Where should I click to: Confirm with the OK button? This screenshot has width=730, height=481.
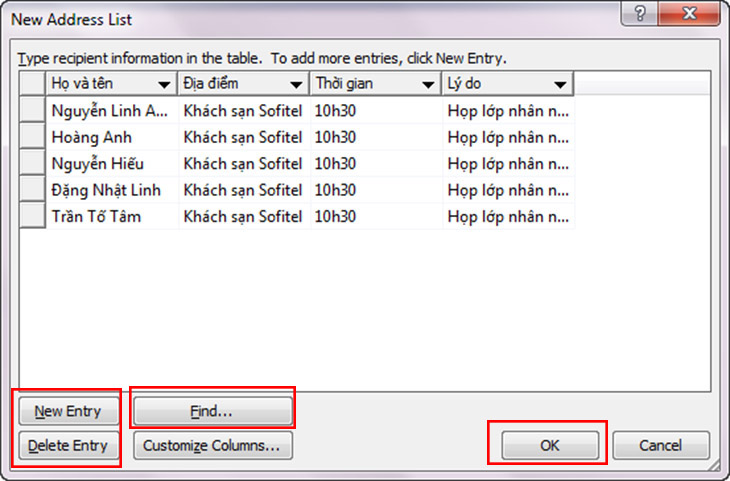tap(549, 445)
